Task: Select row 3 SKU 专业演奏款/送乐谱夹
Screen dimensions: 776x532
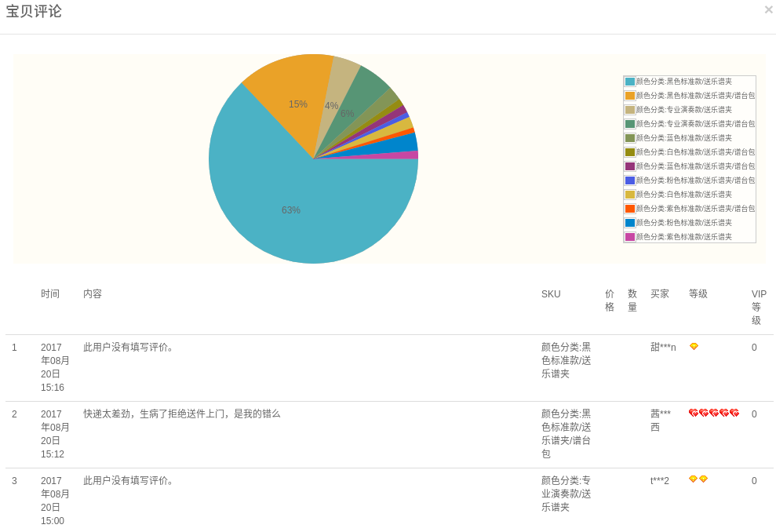Action: click(567, 494)
